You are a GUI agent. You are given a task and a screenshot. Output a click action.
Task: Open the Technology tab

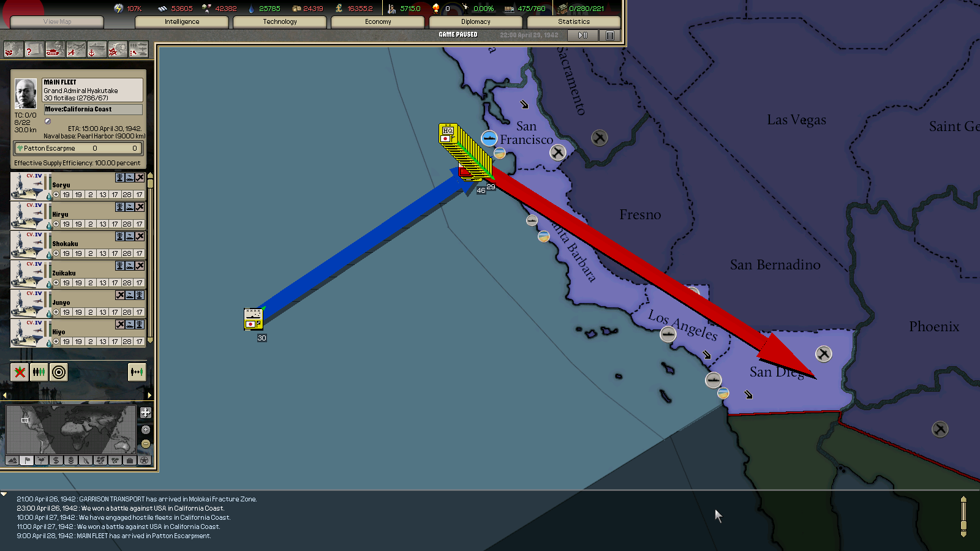(x=280, y=22)
